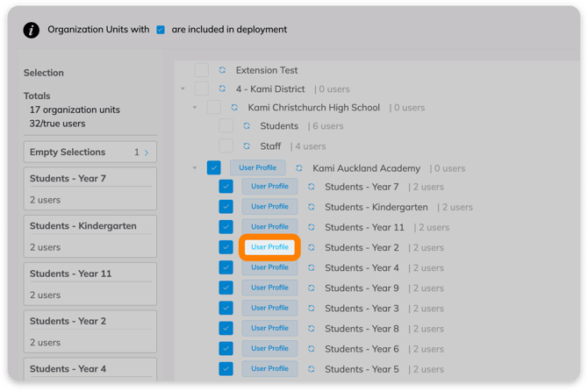Uncheck Students - Year 8 checkbox
Viewport: 588px width, 391px height.
(226, 328)
